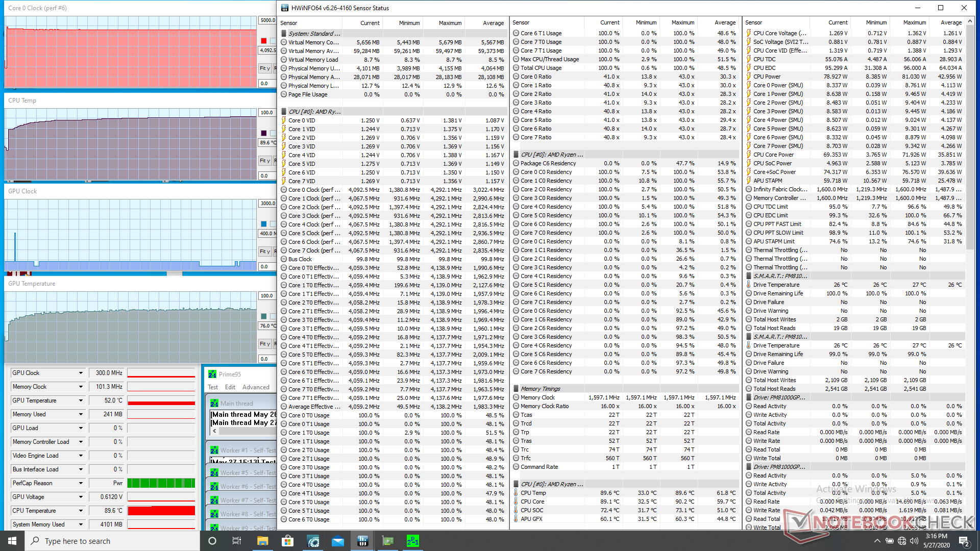Click dark purple swatch of CPU Temp graph
Image resolution: width=980 pixels, height=551 pixels.
[264, 133]
